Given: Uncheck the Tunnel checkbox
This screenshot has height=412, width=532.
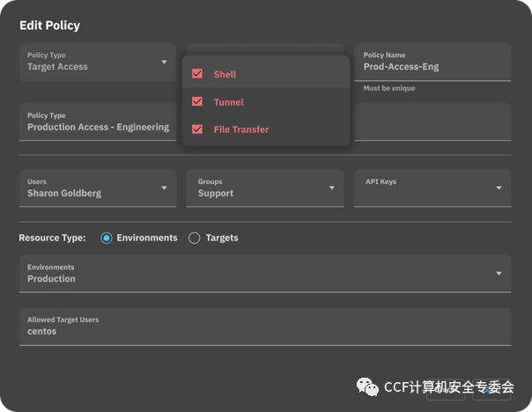Looking at the screenshot, I should coord(197,102).
